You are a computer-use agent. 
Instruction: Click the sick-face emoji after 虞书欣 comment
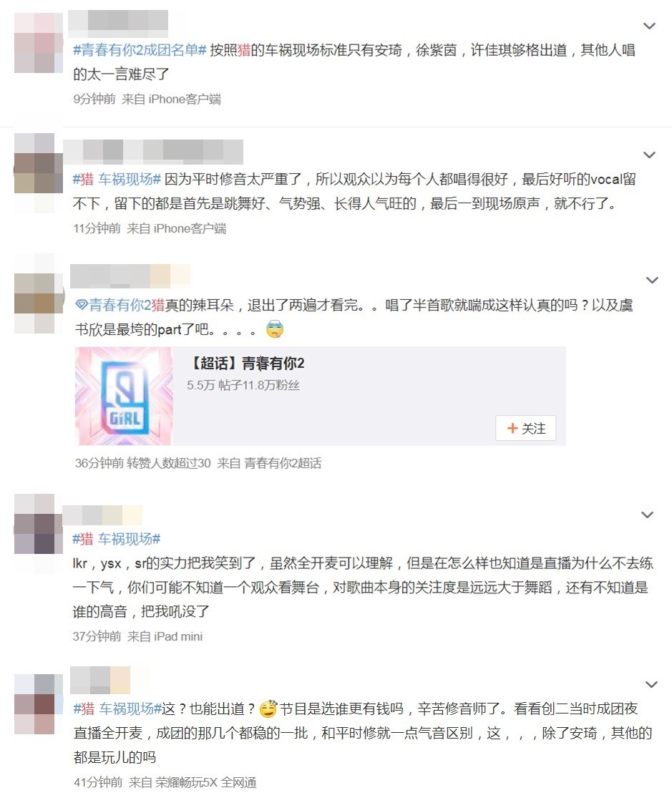(x=275, y=328)
